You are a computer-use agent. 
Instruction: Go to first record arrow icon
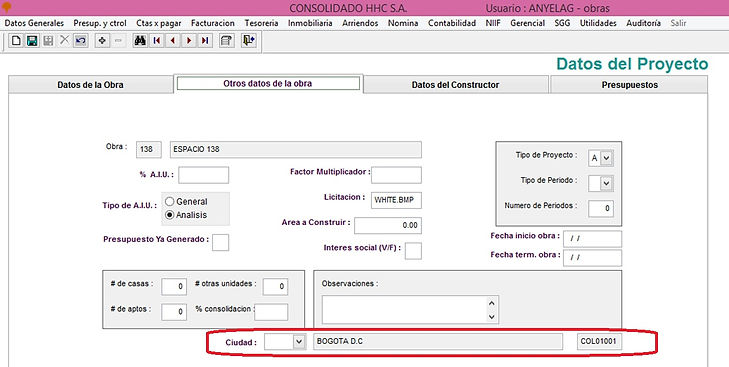[x=157, y=40]
